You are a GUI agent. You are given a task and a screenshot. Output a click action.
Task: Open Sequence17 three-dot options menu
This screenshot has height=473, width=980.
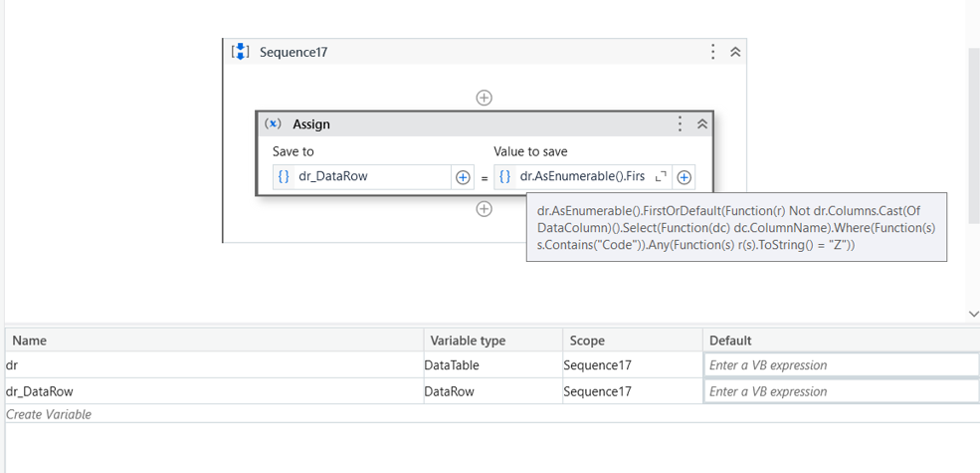click(713, 52)
